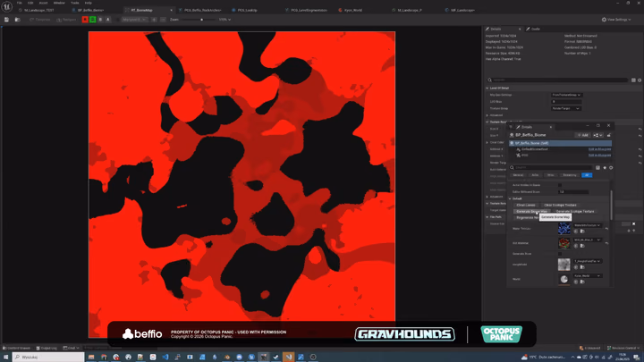Open the Help menu
This screenshot has height=362, width=644.
click(x=89, y=3)
